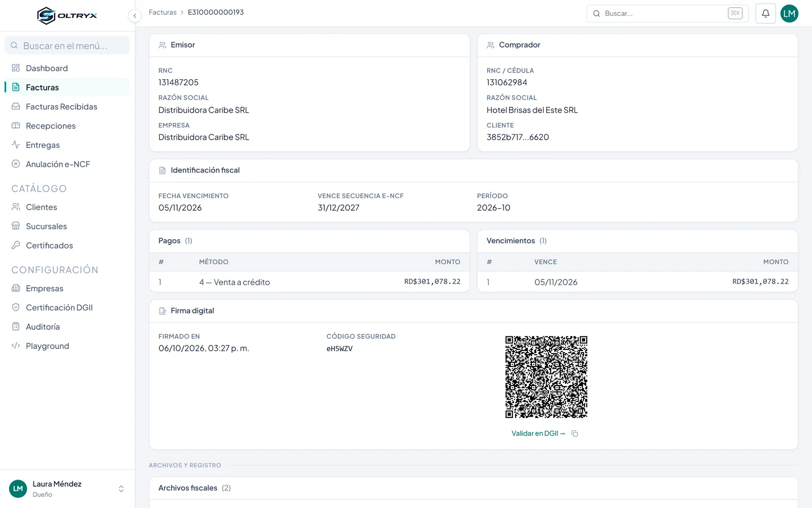
Task: Open Certificados page
Action: point(67,245)
